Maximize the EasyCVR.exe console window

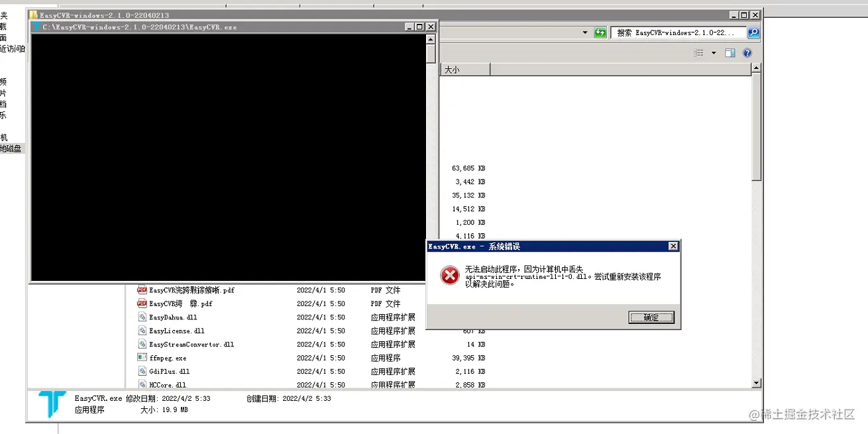point(420,27)
